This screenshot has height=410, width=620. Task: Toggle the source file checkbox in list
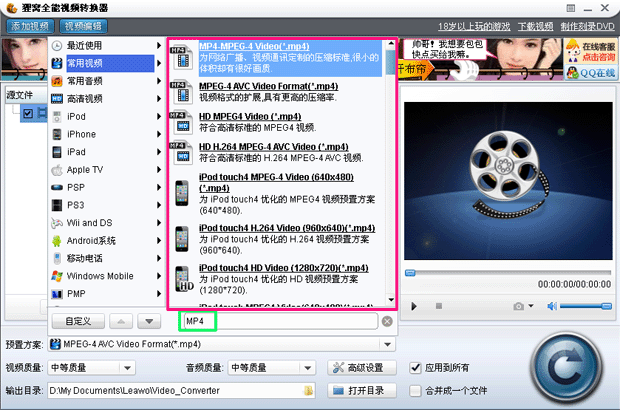(28, 113)
